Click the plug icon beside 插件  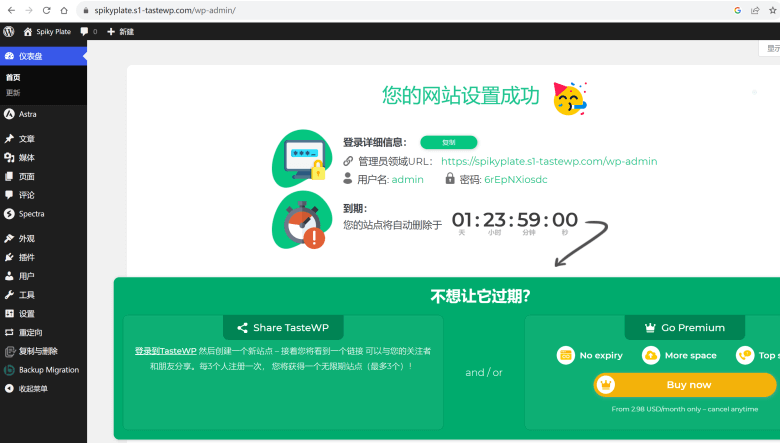[x=9, y=257]
